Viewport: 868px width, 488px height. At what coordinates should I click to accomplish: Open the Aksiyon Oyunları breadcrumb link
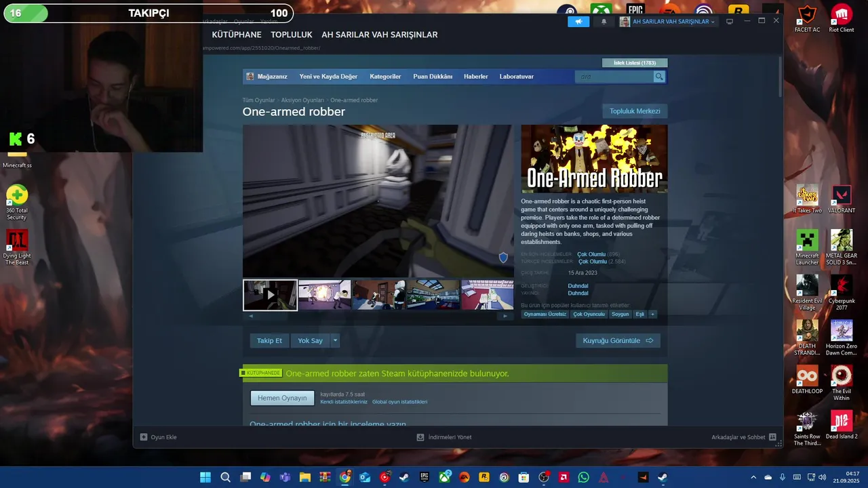point(302,100)
